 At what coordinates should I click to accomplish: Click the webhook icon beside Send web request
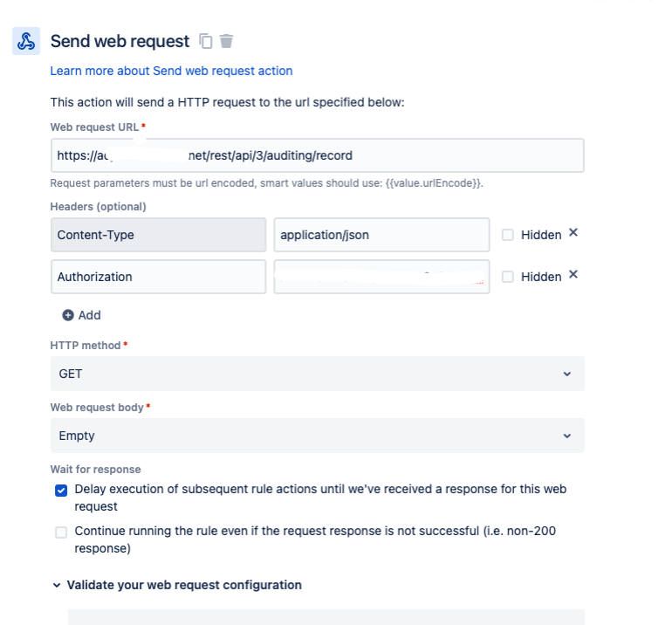26,41
